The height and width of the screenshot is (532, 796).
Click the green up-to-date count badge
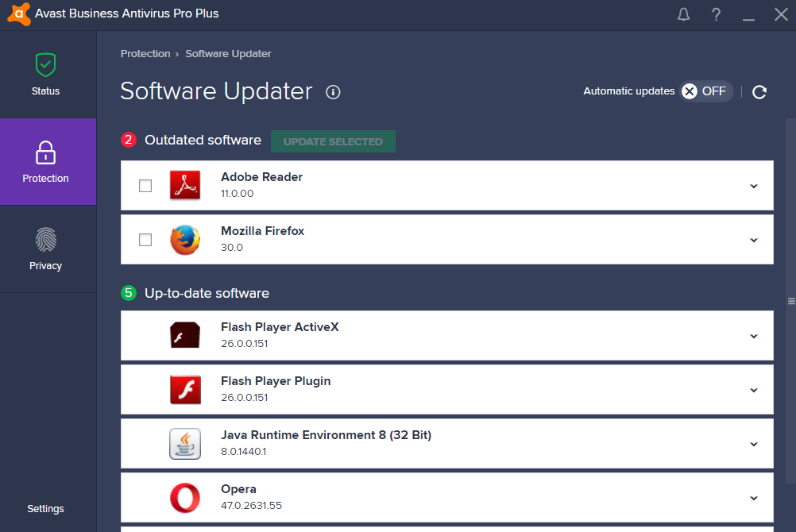click(129, 293)
